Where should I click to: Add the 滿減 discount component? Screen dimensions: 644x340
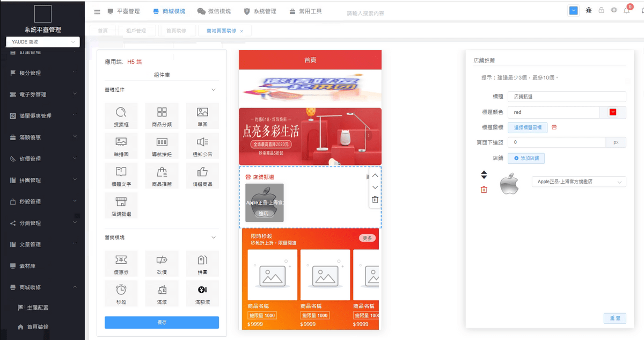pos(162,294)
